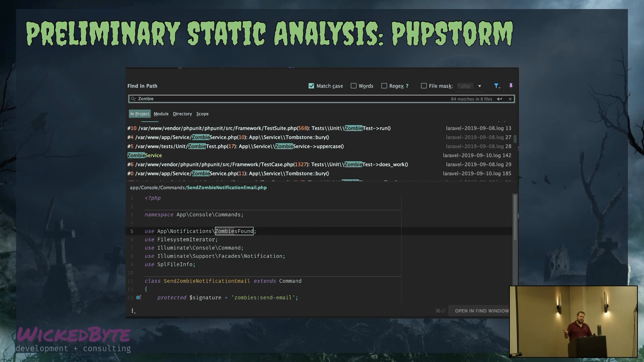Disable the Match case checkbox

click(x=311, y=86)
